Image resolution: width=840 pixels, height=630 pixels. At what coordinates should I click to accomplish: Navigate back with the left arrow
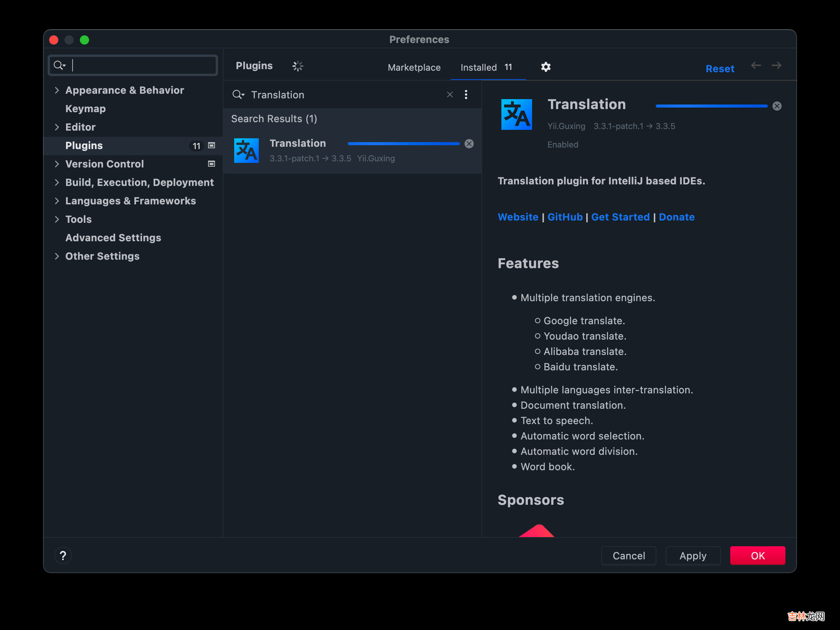point(756,65)
